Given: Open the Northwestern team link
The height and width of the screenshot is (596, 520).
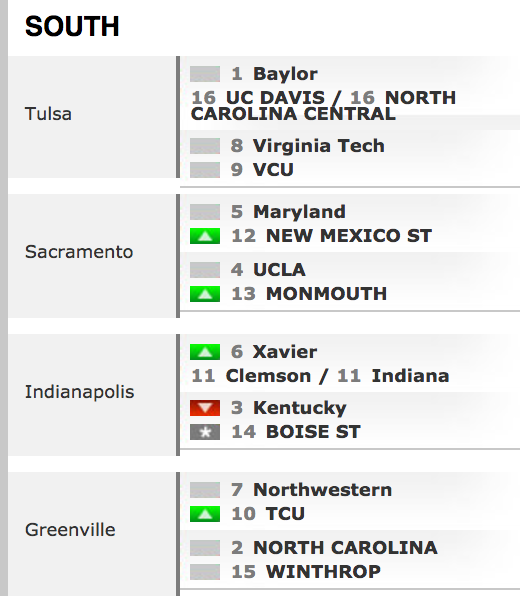Looking at the screenshot, I should tap(322, 490).
